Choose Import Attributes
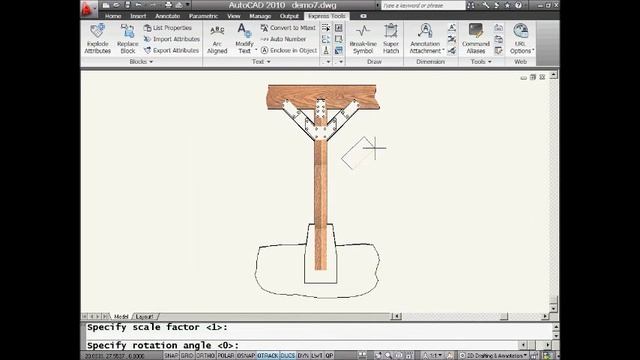640x360 pixels. 171,39
